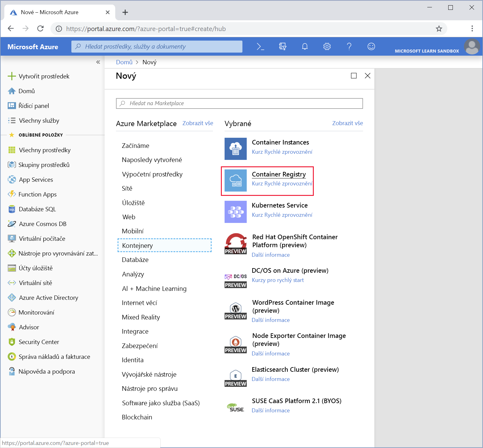Open Kurzy pro rychlý start link

[278, 280]
